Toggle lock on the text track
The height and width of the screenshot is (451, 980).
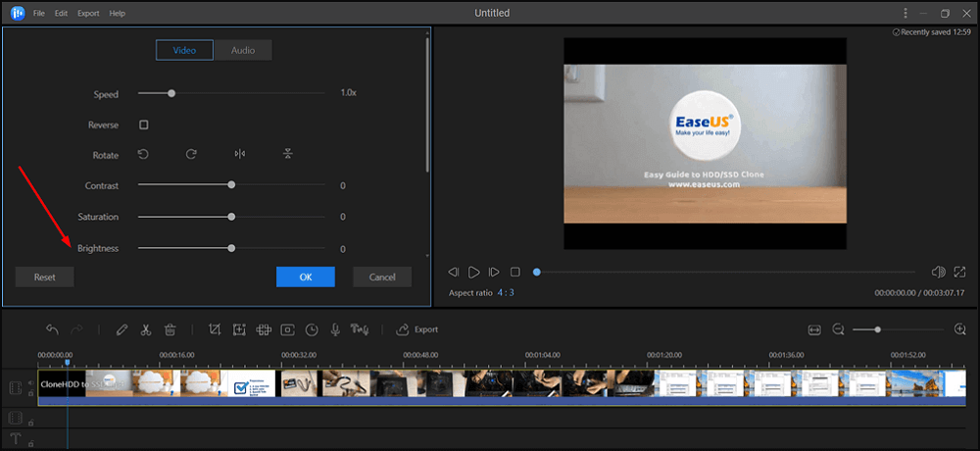[x=30, y=445]
